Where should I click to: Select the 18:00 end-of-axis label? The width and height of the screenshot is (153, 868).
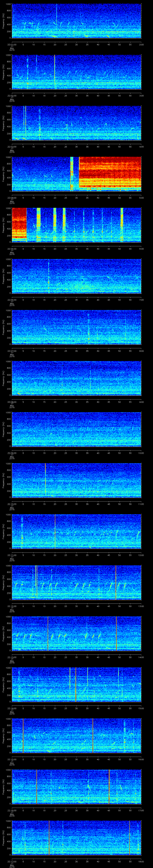coord(141,861)
